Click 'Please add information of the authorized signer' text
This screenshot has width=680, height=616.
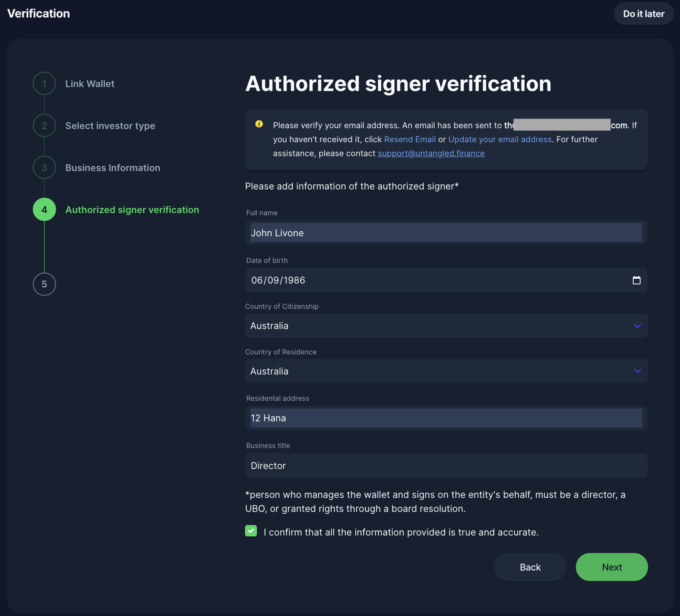(352, 186)
